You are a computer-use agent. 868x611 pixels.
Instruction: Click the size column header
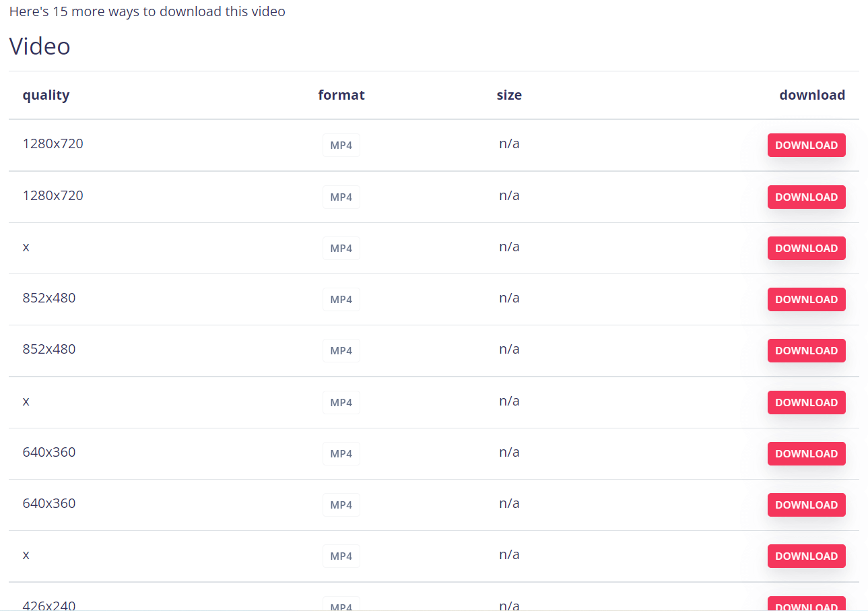[x=509, y=95]
